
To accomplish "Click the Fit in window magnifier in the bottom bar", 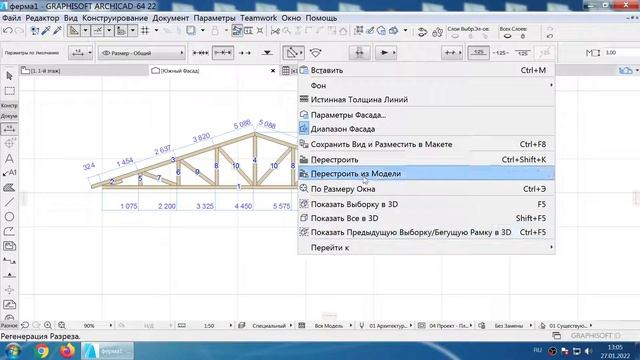I will tap(62, 325).
